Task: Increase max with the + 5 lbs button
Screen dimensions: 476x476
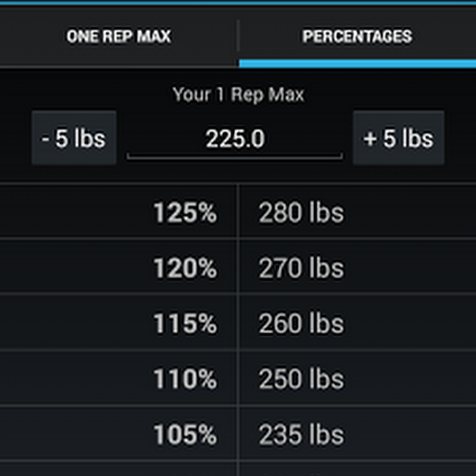Action: tap(398, 139)
